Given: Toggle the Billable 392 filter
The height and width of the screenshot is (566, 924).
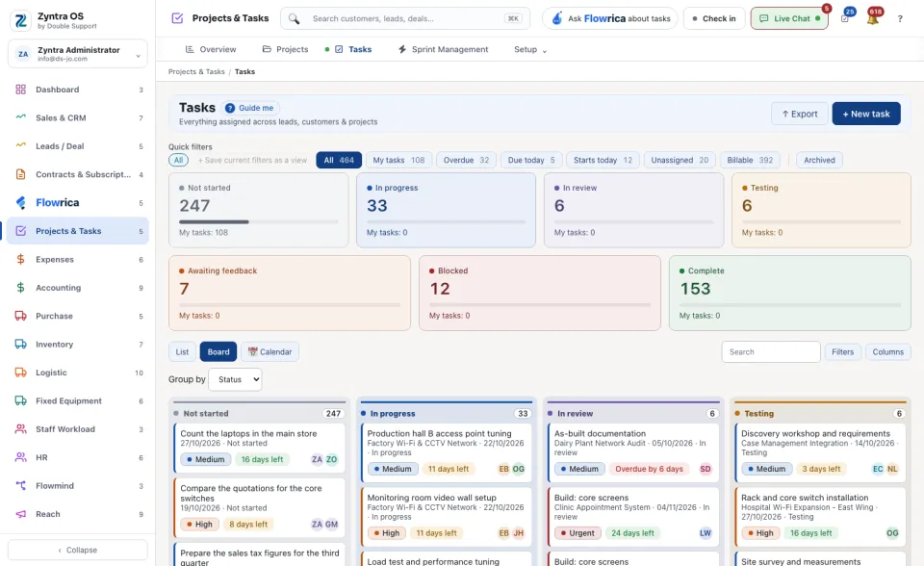Looking at the screenshot, I should point(750,161).
